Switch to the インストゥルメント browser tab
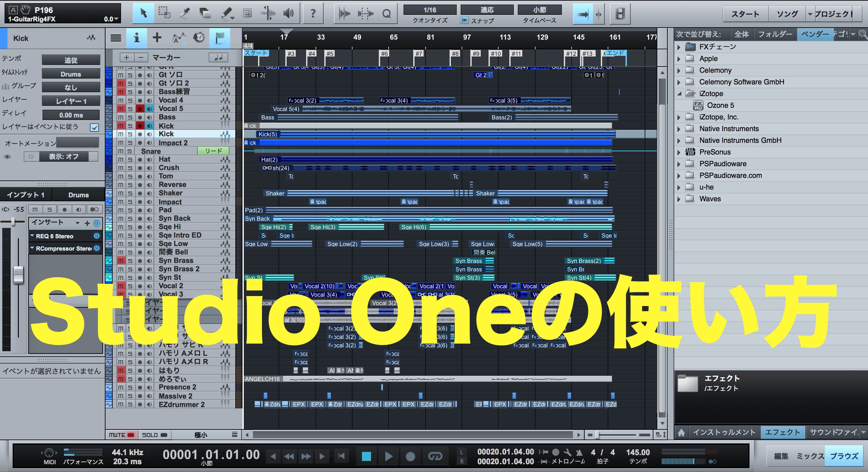 click(x=725, y=432)
